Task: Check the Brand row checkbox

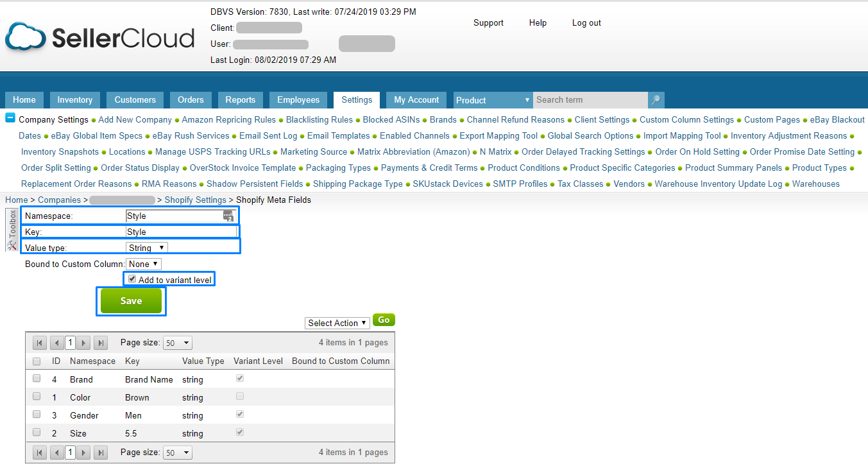Action: [x=37, y=379]
